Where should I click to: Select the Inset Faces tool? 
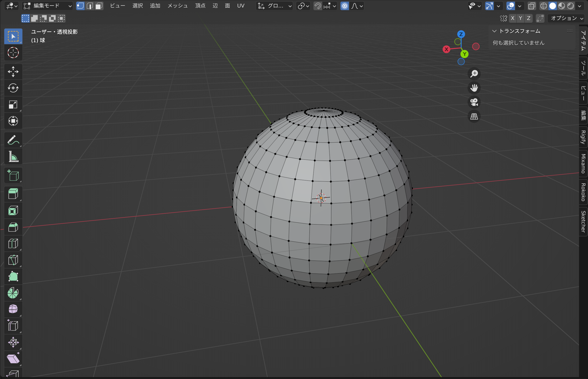tap(13, 211)
